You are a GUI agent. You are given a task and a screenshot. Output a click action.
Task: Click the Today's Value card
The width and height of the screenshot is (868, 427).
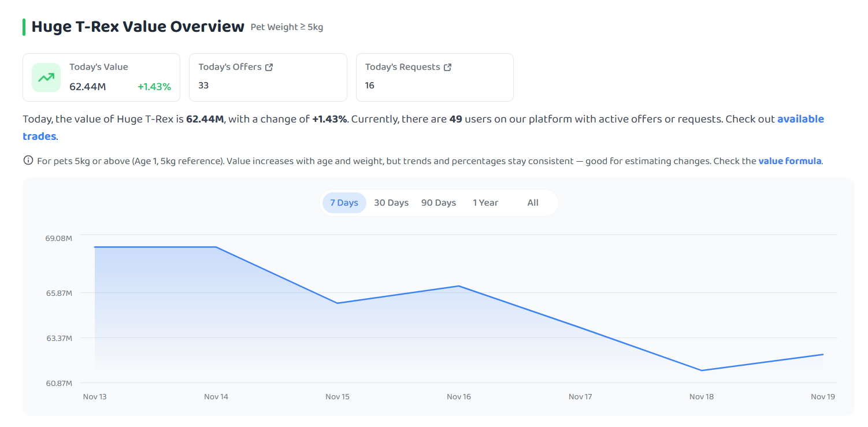[102, 77]
